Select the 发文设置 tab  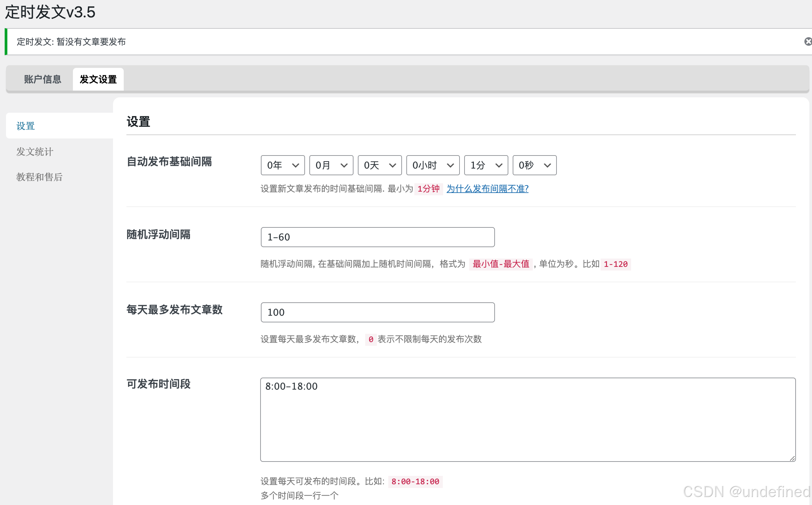click(98, 79)
